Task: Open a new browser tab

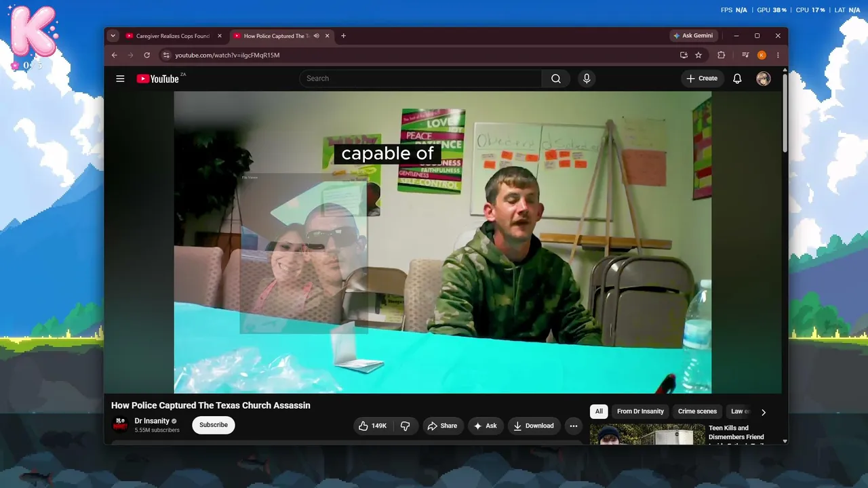Action: (343, 36)
